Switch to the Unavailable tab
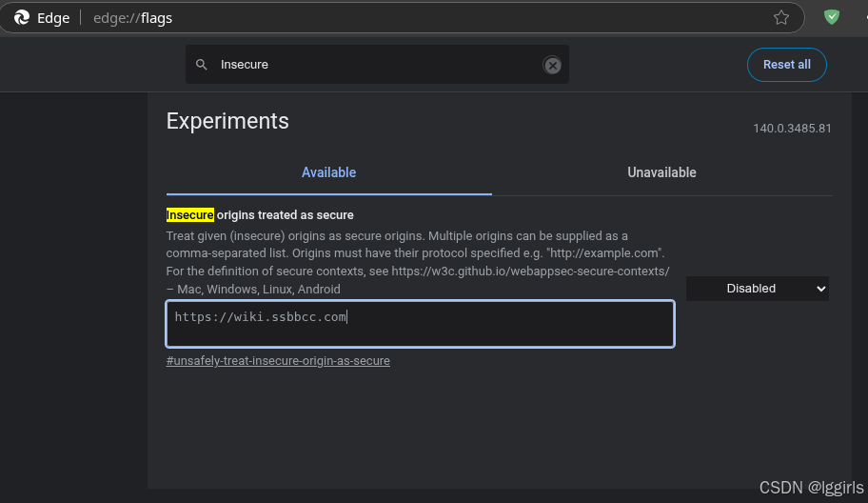The height and width of the screenshot is (503, 868). coord(661,172)
